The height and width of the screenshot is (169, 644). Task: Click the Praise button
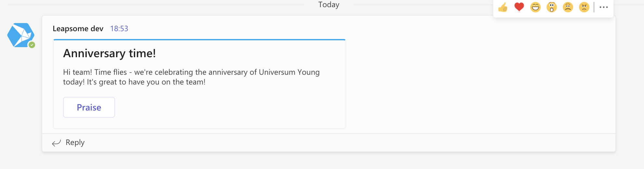tap(89, 107)
